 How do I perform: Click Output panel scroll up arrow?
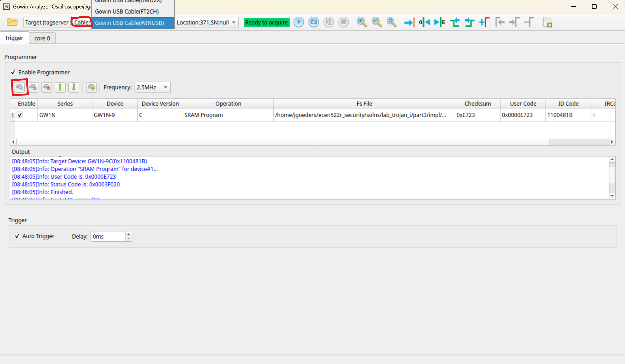pyautogui.click(x=612, y=159)
